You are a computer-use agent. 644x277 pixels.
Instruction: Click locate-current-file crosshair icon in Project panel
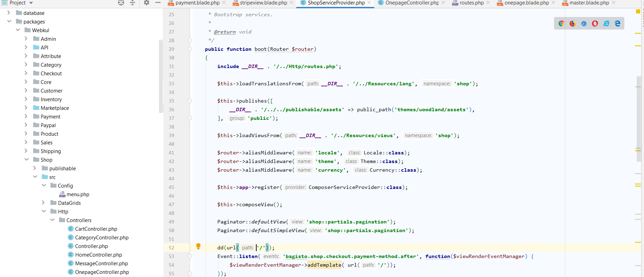click(121, 3)
